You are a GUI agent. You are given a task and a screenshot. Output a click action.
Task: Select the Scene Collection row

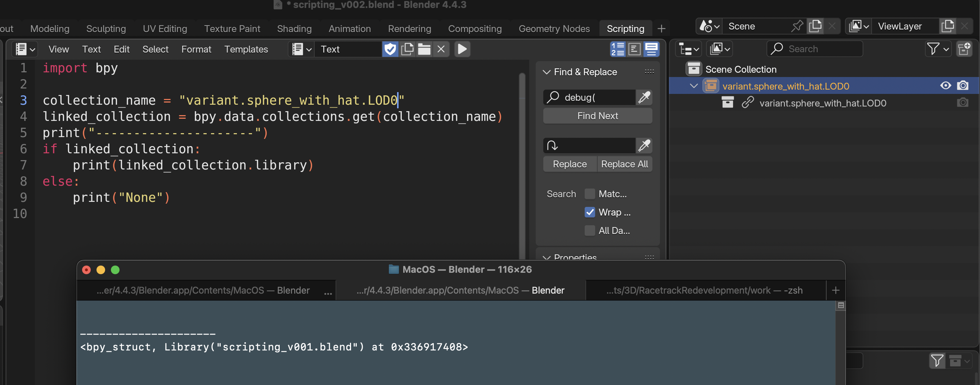[824, 69]
